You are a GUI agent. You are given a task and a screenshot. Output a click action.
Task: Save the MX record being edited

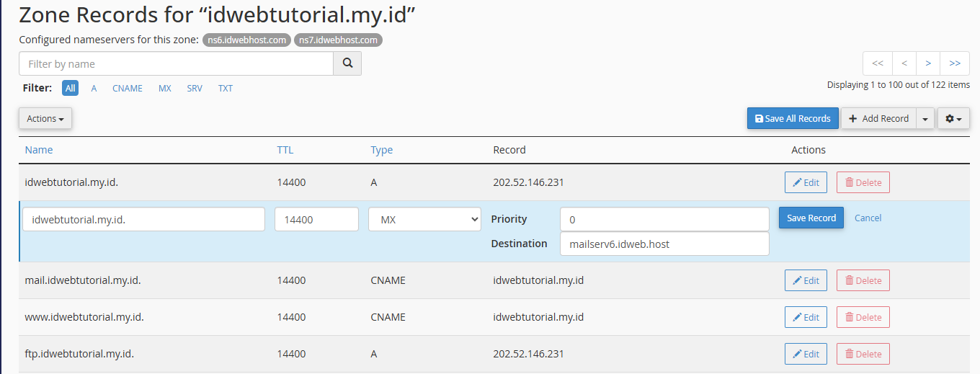tap(811, 218)
